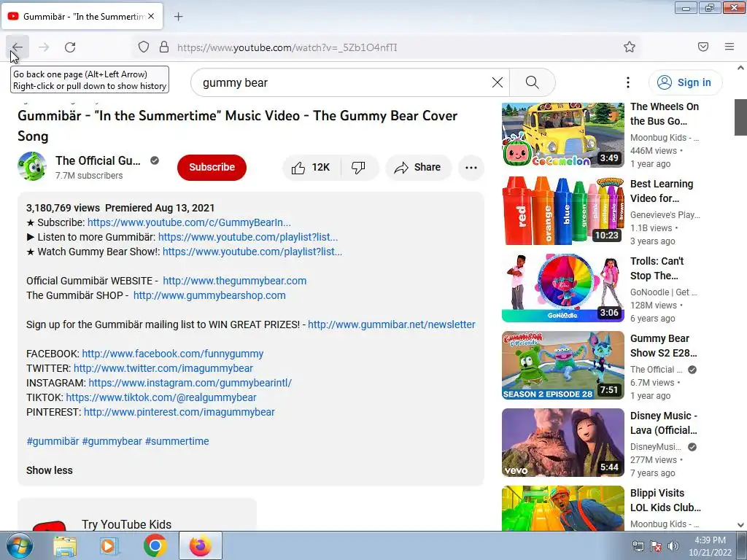Open Gummy Bear Show S2 E28 thumbnail
This screenshot has width=747, height=560.
click(562, 365)
